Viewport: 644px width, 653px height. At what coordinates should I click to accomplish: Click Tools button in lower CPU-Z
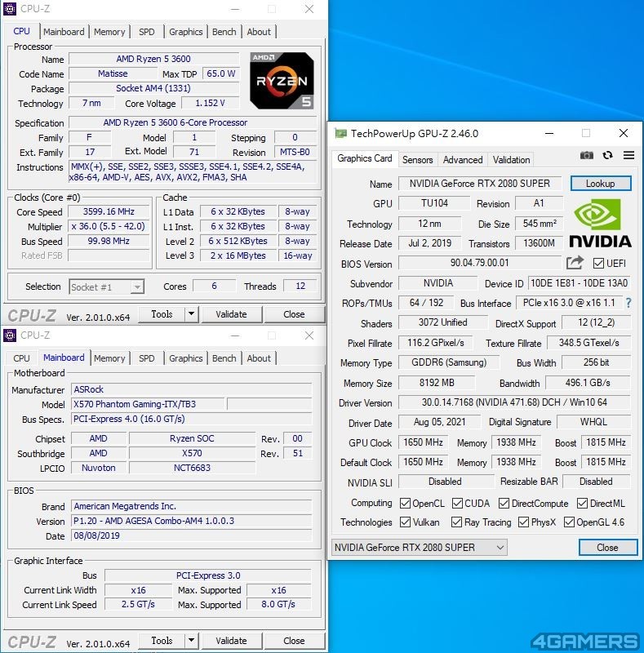(x=162, y=641)
